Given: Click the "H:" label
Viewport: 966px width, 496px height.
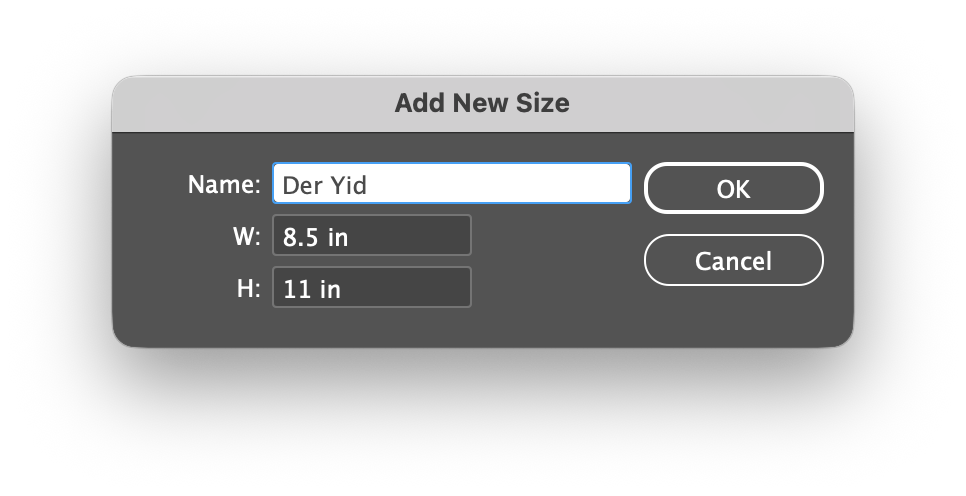Looking at the screenshot, I should point(246,289).
